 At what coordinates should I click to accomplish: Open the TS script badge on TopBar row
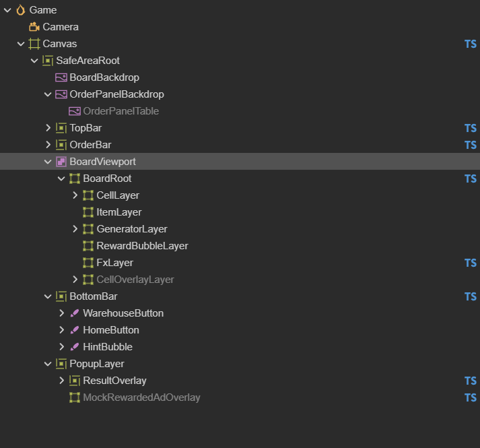470,128
